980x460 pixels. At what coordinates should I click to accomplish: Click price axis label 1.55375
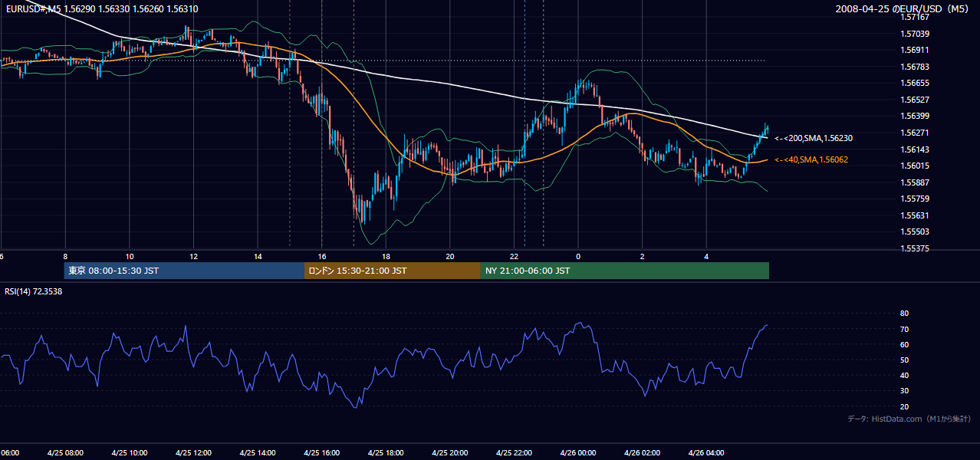click(915, 248)
